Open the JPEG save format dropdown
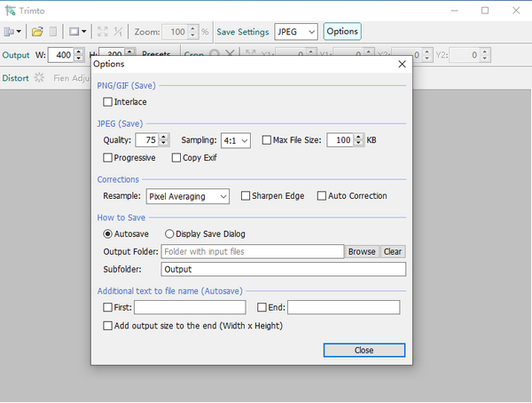532x403 pixels. coord(296,32)
